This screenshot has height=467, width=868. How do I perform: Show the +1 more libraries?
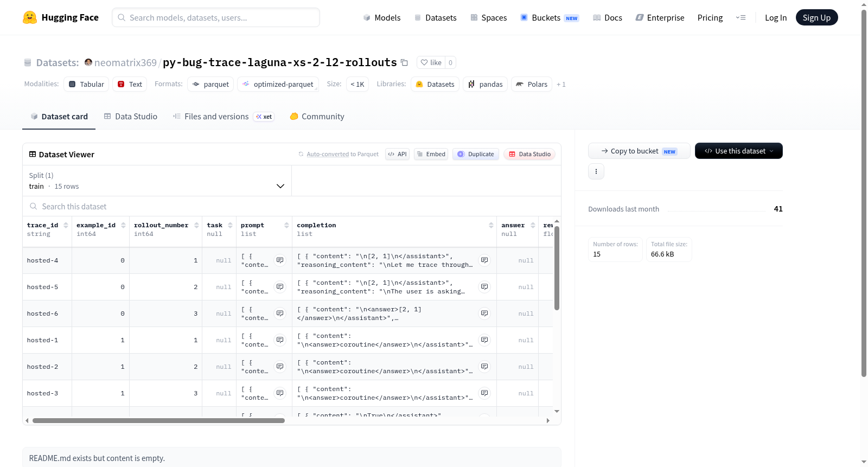[561, 84]
